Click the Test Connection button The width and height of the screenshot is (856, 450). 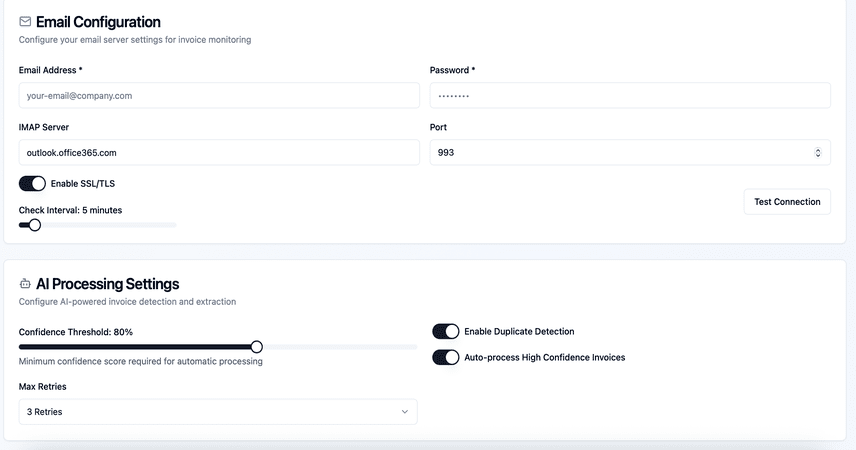click(787, 202)
